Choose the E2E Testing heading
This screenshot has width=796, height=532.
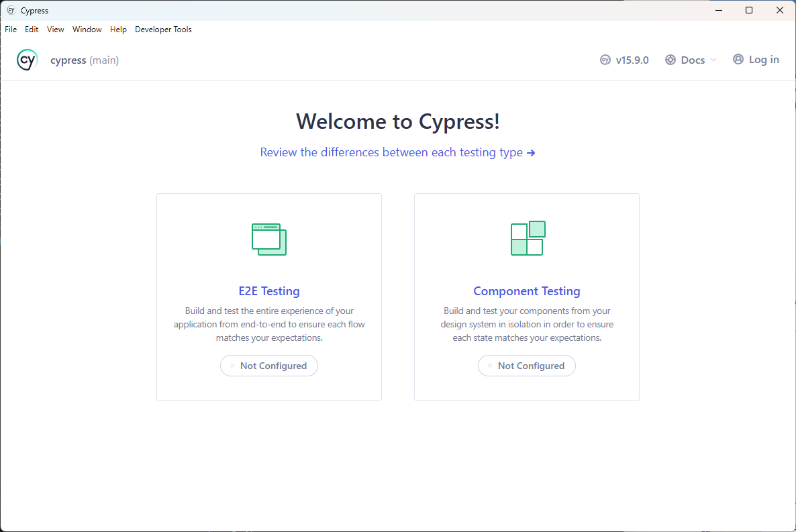[269, 291]
